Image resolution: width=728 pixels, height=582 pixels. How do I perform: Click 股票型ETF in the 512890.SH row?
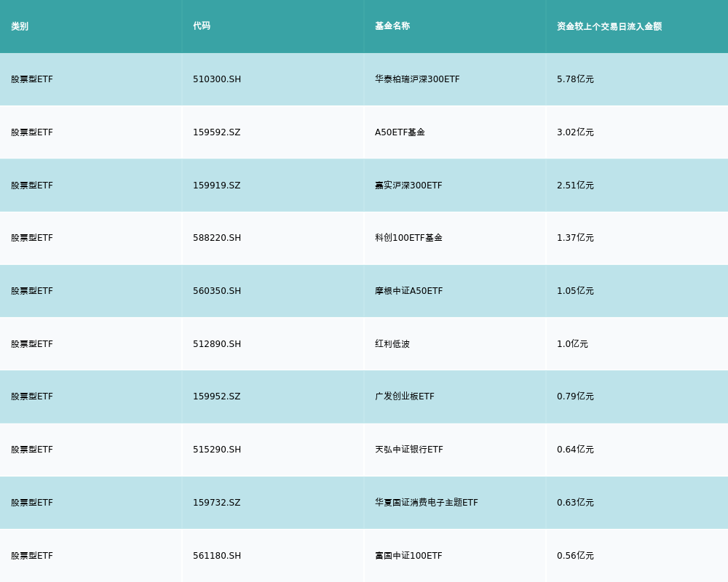click(x=32, y=344)
